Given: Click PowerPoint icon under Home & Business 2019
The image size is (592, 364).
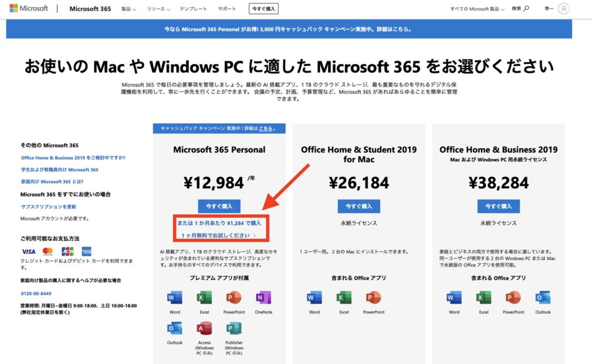Looking at the screenshot, I should click(513, 298).
